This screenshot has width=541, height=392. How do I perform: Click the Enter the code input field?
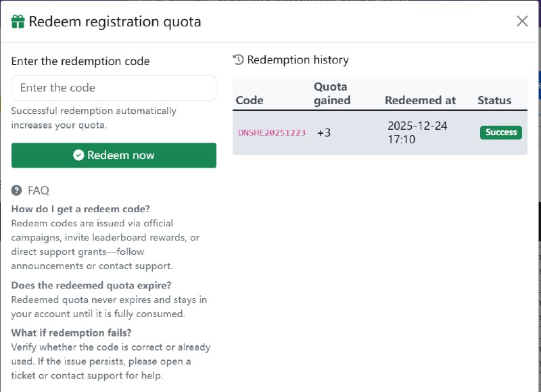[x=113, y=87]
